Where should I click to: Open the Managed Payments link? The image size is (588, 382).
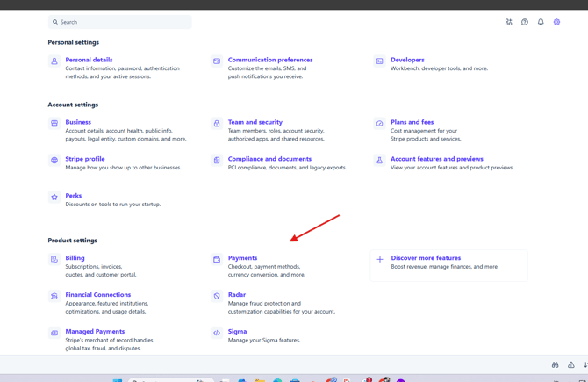[95, 331]
